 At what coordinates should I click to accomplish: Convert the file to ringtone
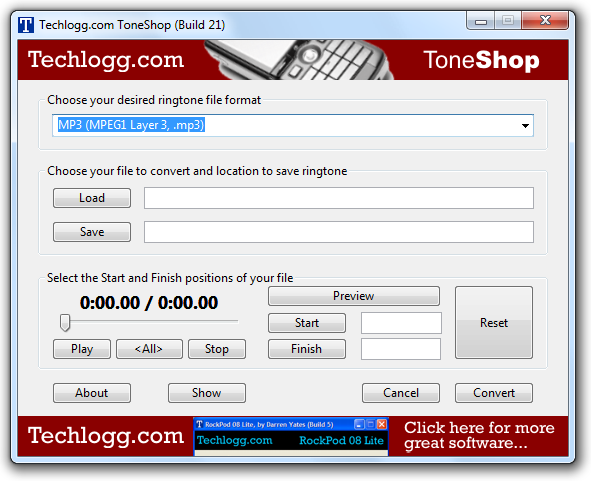pyautogui.click(x=494, y=393)
